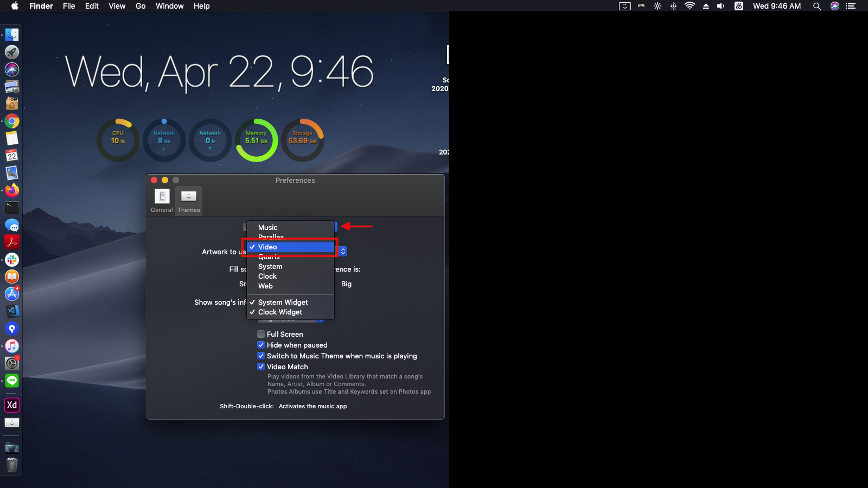Click the eject icon in menu bar

[x=706, y=6]
